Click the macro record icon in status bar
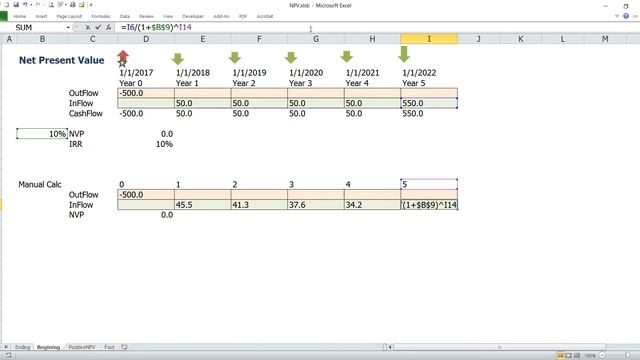This screenshot has height=360, width=640. (9, 356)
